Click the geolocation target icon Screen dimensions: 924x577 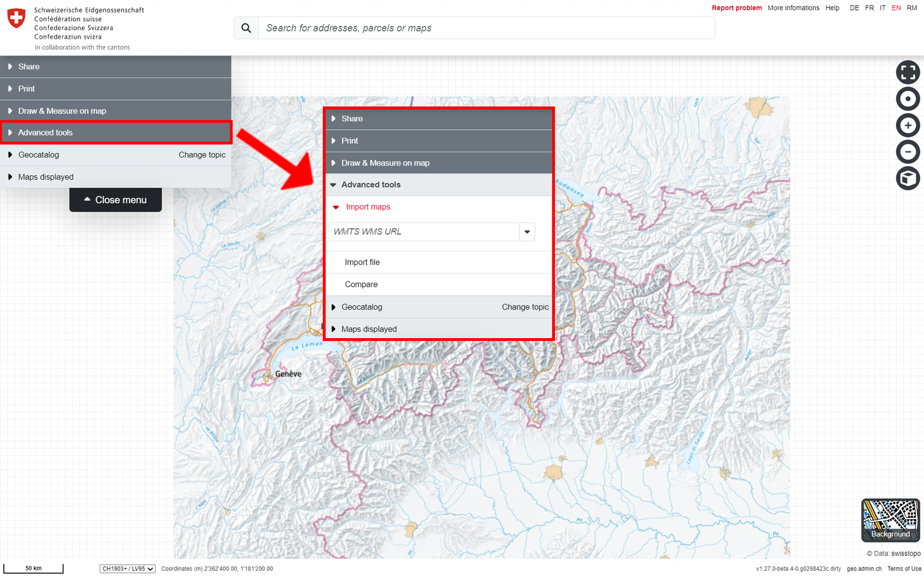[907, 99]
